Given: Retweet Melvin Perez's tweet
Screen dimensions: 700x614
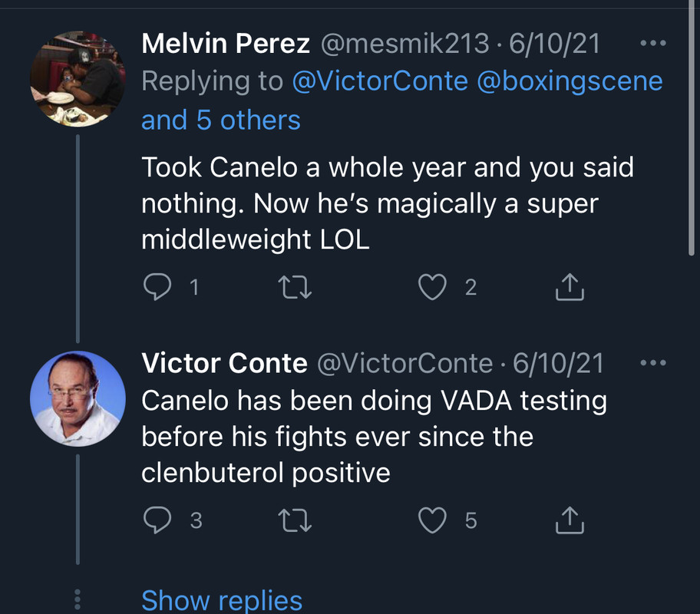Looking at the screenshot, I should [295, 287].
